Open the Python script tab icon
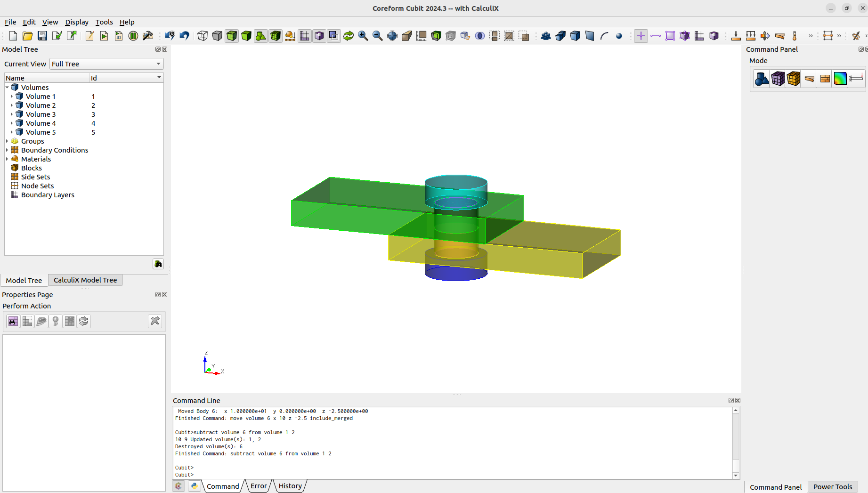The width and height of the screenshot is (868, 493). pyautogui.click(x=194, y=485)
